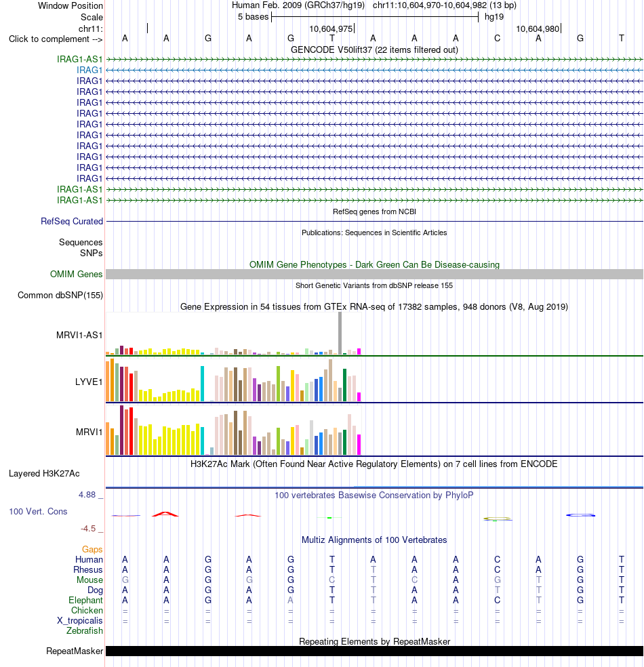Open 'Short Genetic Variants from dbSNP release 155' title
The image size is (644, 667).
(374, 285)
